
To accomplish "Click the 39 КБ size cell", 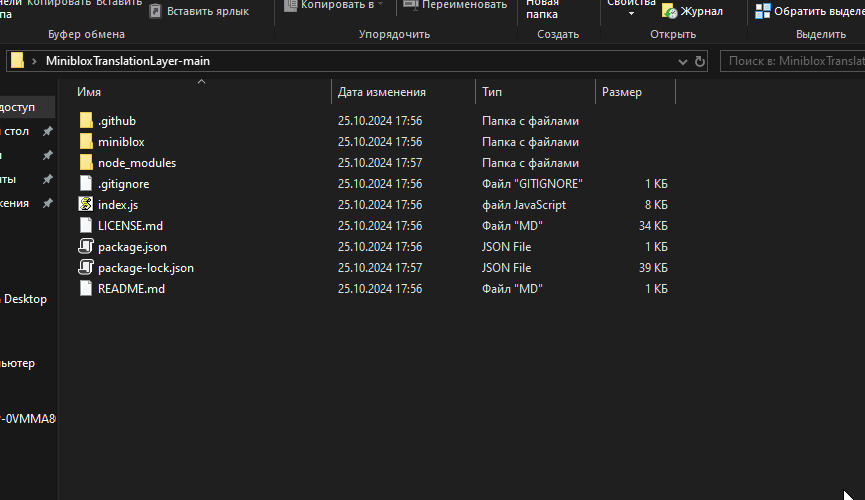I will (653, 268).
